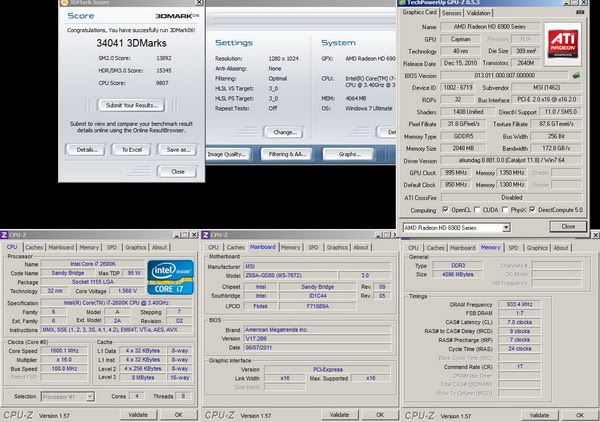The height and width of the screenshot is (422, 600).
Task: Open the AMD Radeon HD 6900 Series dropdown
Action: pos(506,228)
